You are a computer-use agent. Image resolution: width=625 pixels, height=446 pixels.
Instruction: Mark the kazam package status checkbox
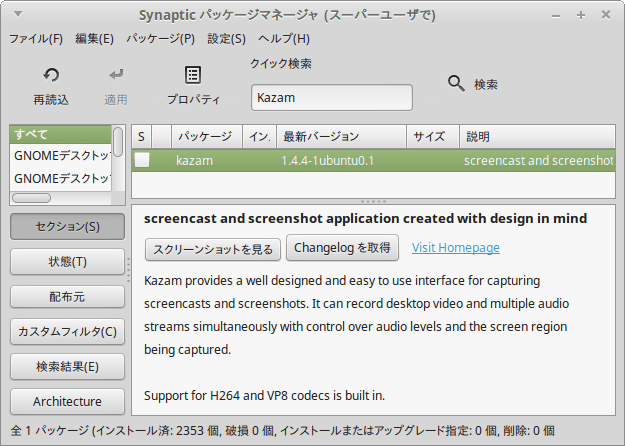pyautogui.click(x=142, y=160)
